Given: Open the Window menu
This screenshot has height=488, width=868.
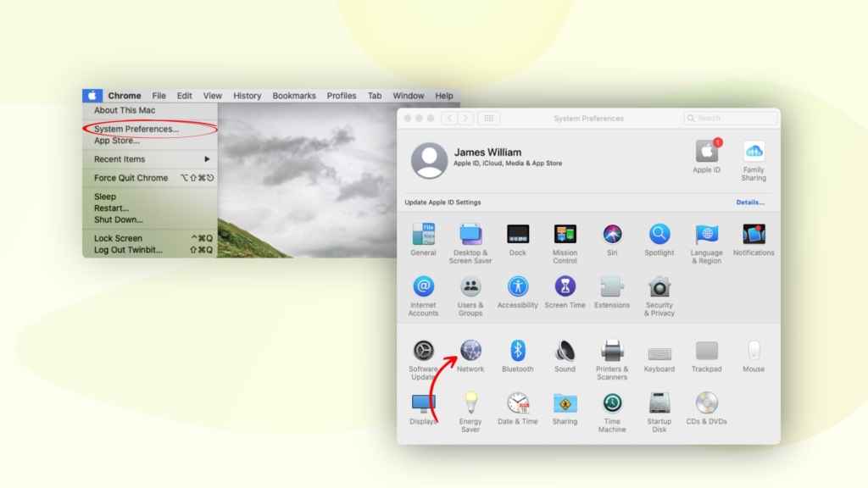Looking at the screenshot, I should 409,95.
